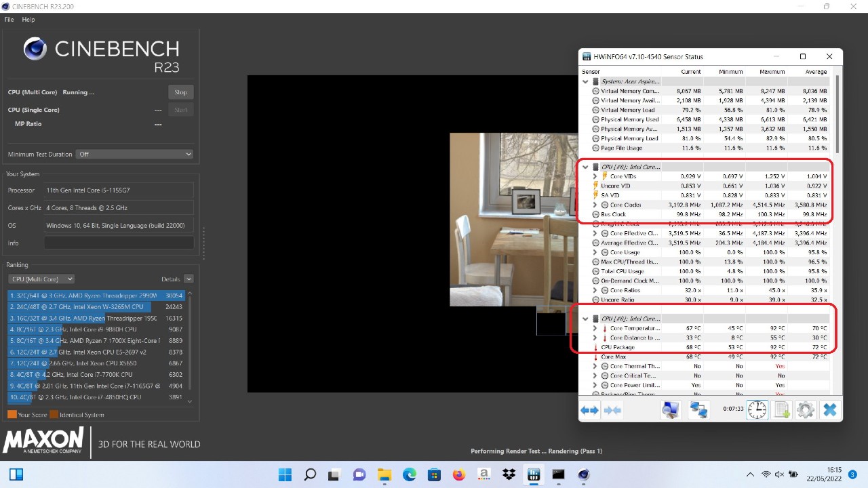Open the Dropbox taskbar icon
This screenshot has height=488, width=868.
coord(509,474)
